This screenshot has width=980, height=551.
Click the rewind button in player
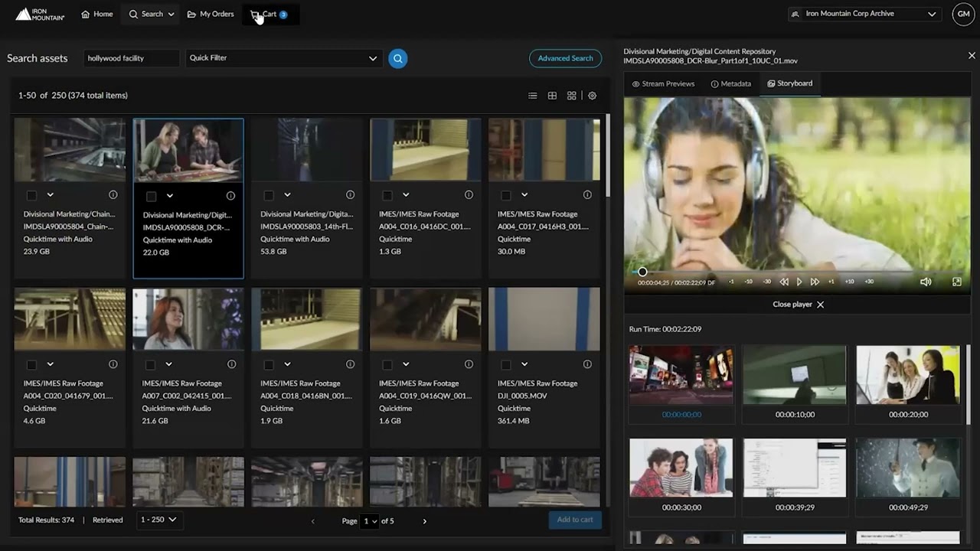point(784,282)
